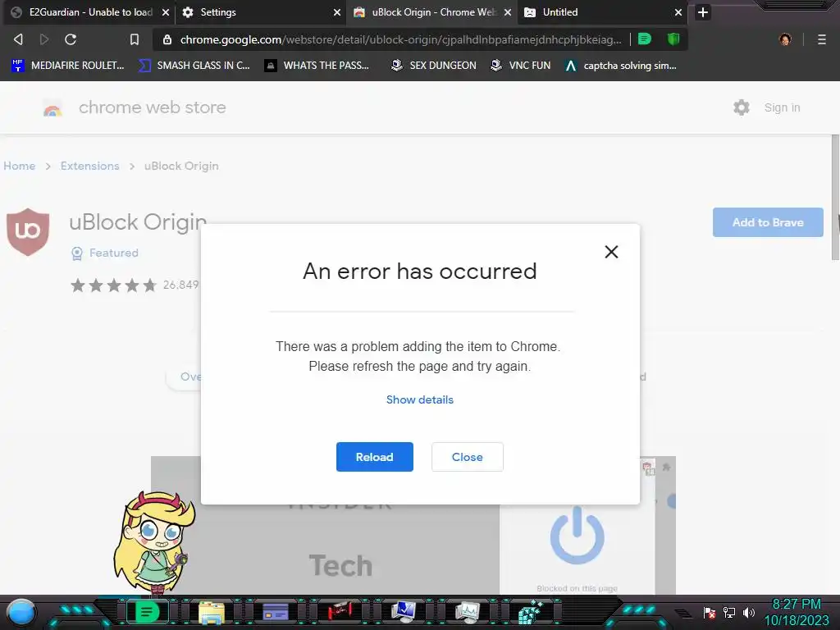840x630 pixels.
Task: Click the network tray icon
Action: pyautogui.click(x=729, y=612)
